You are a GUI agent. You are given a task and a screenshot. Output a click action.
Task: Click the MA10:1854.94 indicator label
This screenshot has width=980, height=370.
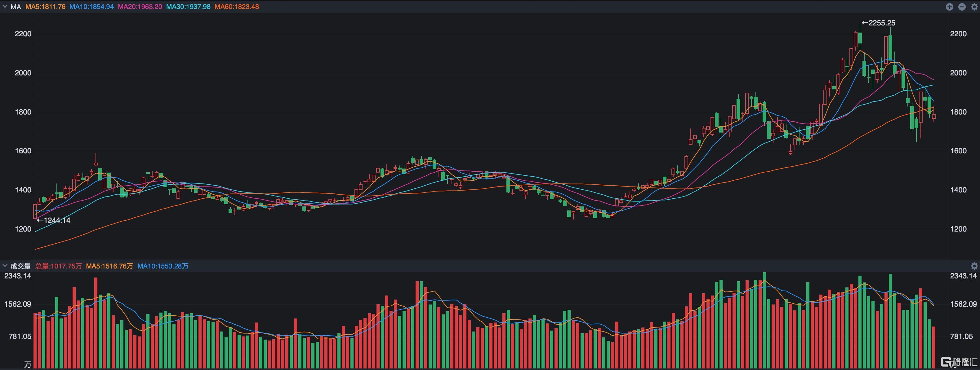tap(91, 7)
